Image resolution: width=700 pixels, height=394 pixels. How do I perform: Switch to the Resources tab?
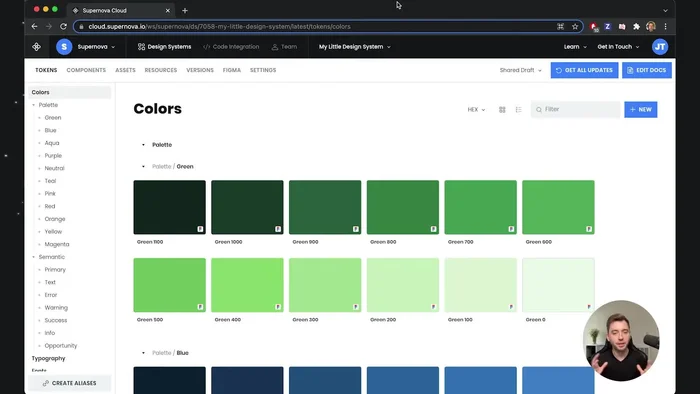pos(161,70)
